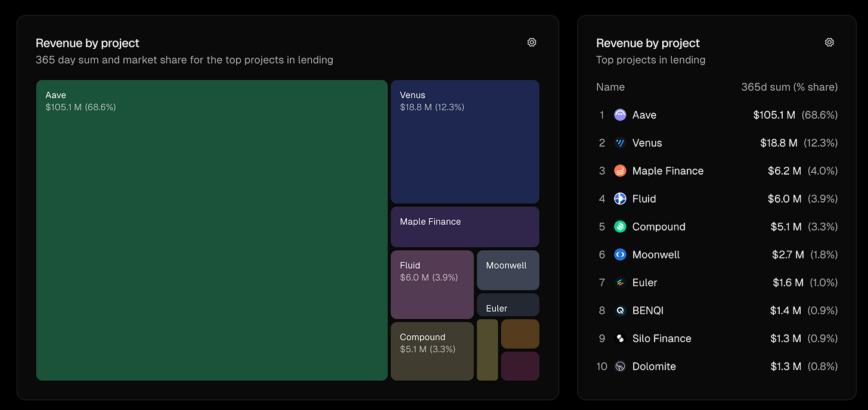This screenshot has width=868, height=410.
Task: Open Fluid name in projects list
Action: tap(644, 199)
